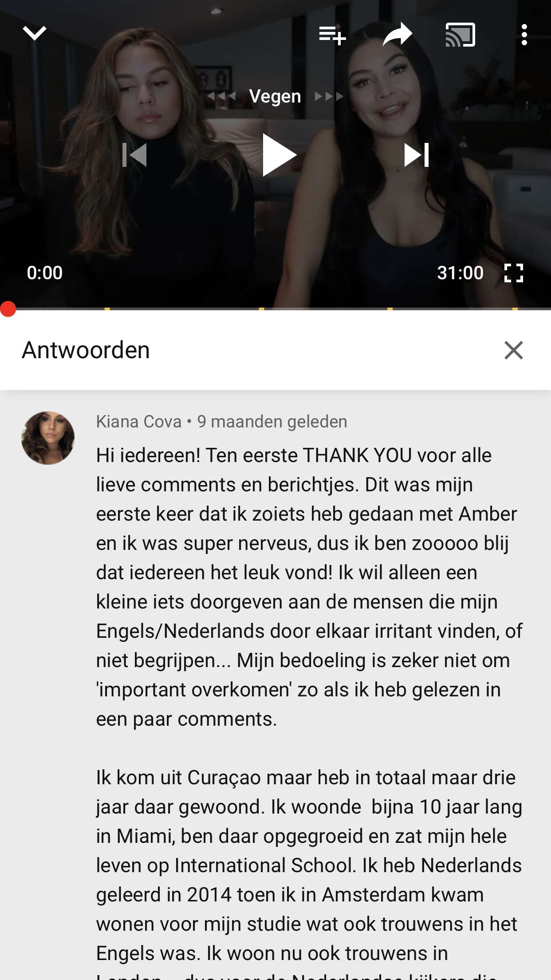Collapse the video player with down chevron
This screenshot has height=980, width=551.
(x=35, y=33)
